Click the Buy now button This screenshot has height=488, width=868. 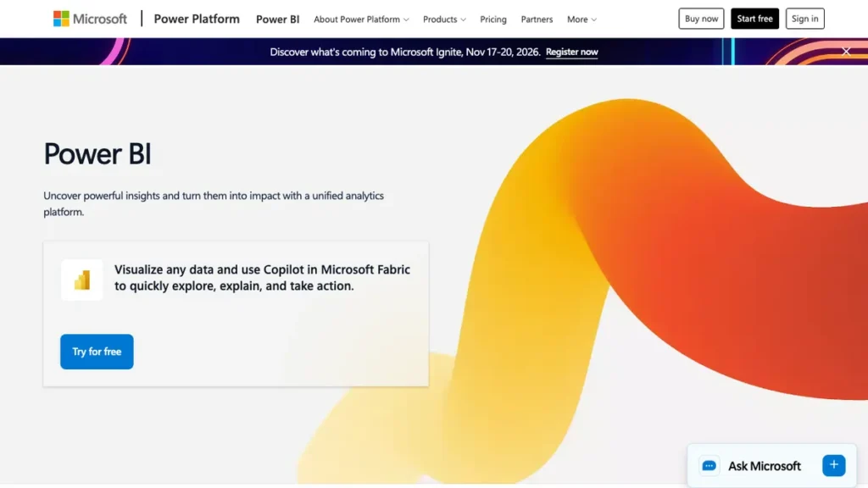click(x=701, y=19)
